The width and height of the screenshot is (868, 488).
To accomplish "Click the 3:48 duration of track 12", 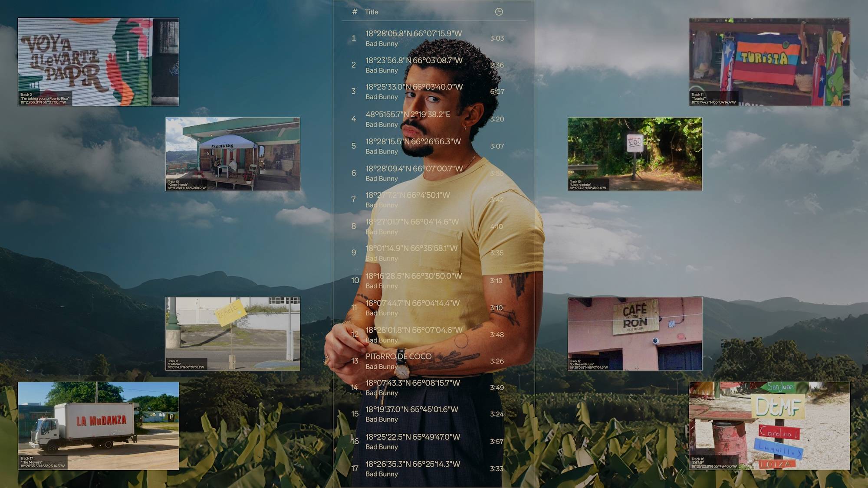I will tap(497, 335).
